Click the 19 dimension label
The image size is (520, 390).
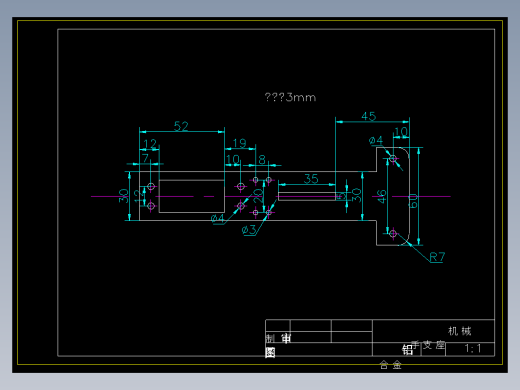tap(239, 143)
